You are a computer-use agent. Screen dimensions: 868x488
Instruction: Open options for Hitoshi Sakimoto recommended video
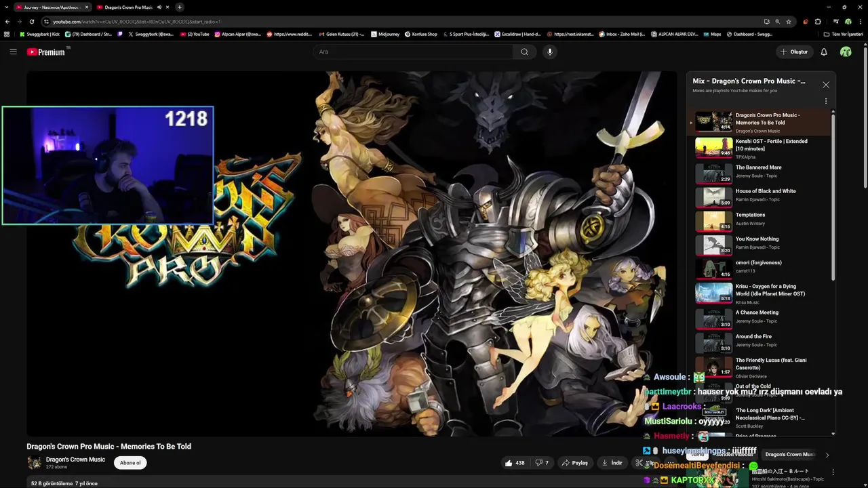click(x=833, y=472)
